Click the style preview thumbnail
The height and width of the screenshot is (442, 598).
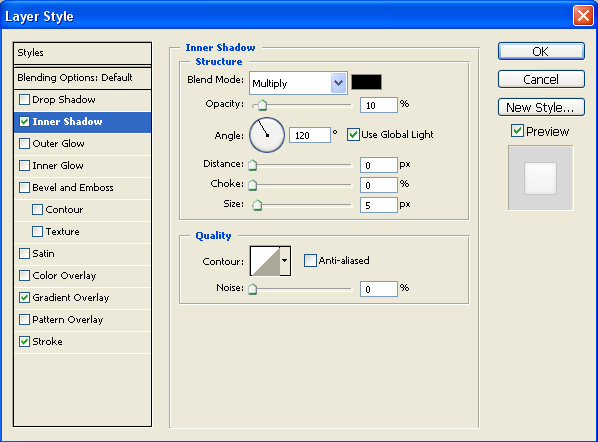540,178
